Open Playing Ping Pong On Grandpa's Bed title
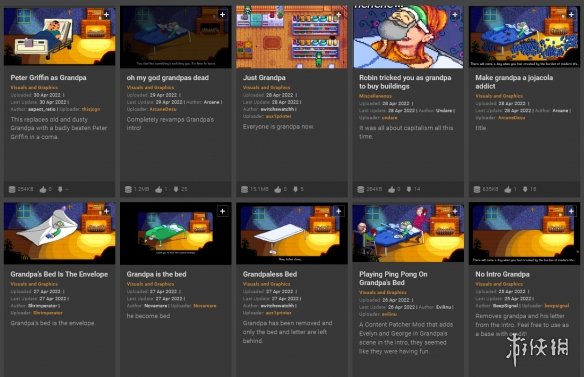This screenshot has width=584, height=377. [393, 278]
